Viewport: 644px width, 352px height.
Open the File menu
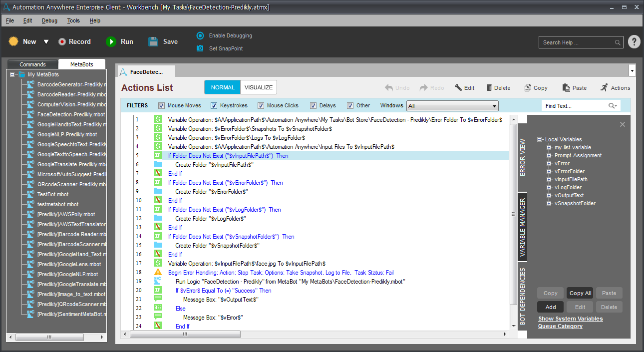[x=10, y=20]
